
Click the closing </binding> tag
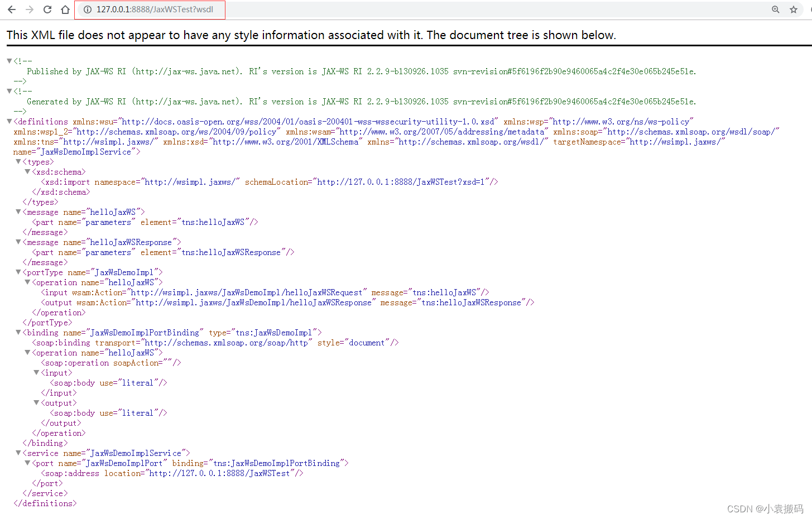45,443
